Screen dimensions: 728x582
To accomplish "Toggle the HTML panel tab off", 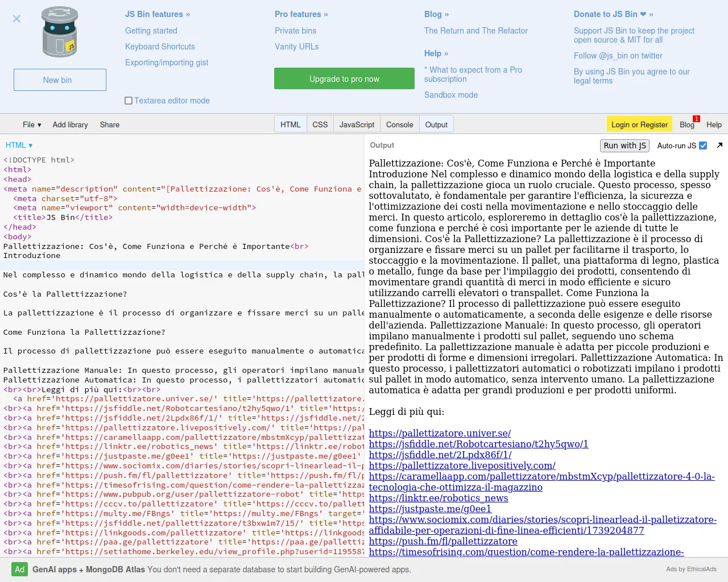I will tap(290, 124).
